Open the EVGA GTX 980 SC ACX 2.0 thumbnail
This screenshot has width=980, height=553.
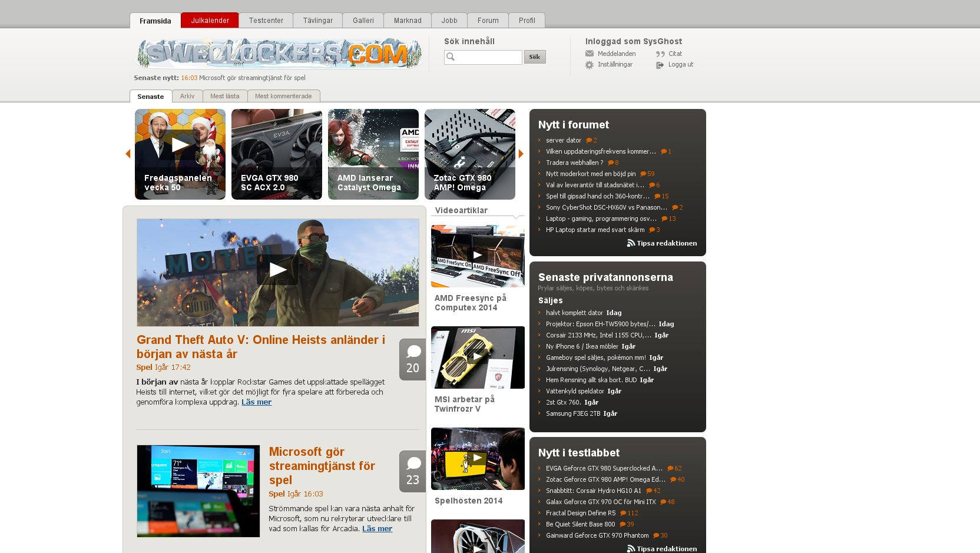click(x=277, y=154)
